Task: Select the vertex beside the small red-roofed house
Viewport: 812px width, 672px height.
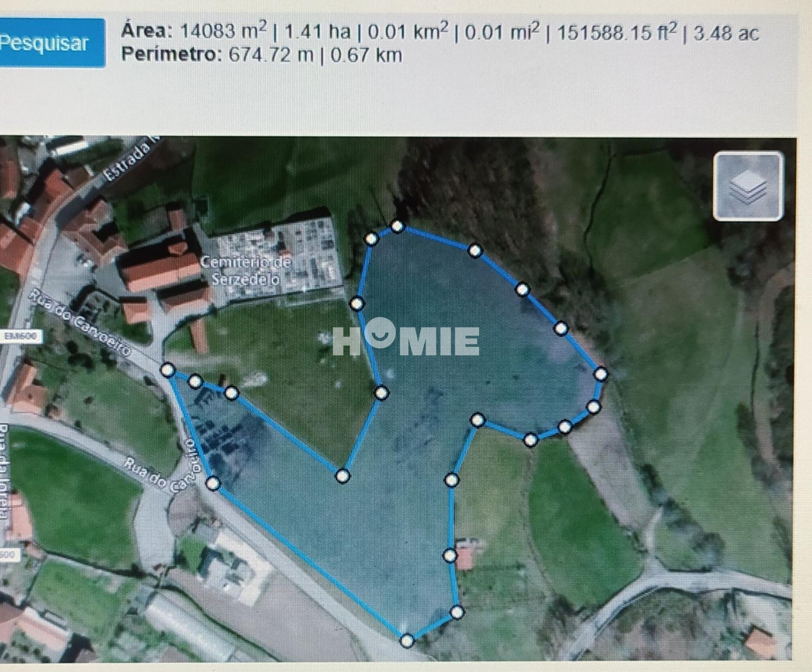Action: coord(450,555)
